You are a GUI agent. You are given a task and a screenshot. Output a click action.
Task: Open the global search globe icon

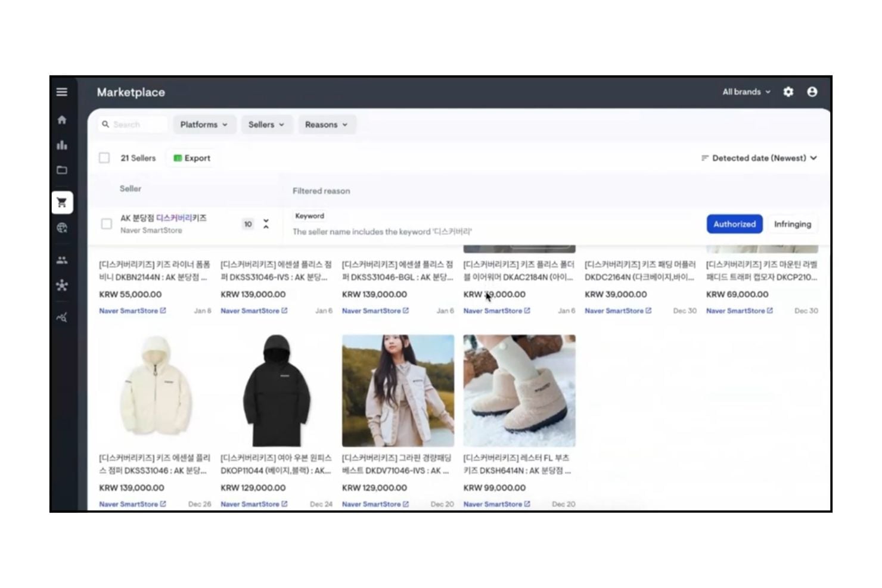(62, 227)
